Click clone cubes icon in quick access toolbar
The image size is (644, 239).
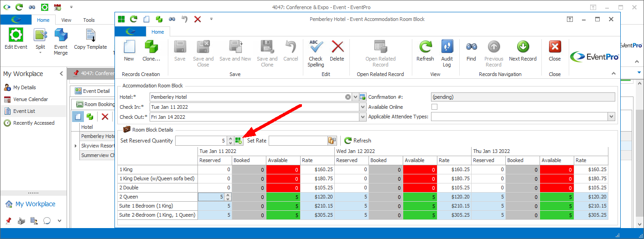pyautogui.click(x=159, y=19)
